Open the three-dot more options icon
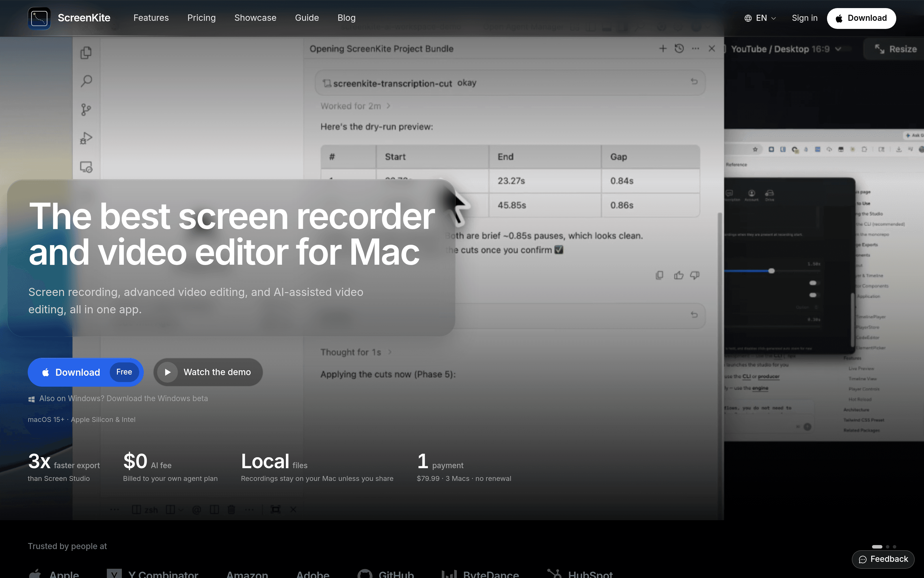This screenshot has height=578, width=924. (696, 49)
